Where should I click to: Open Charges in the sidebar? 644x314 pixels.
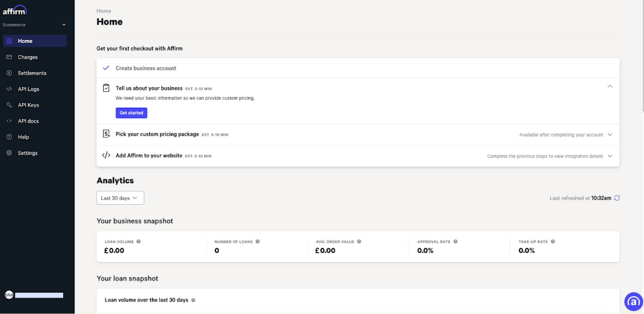click(35, 57)
